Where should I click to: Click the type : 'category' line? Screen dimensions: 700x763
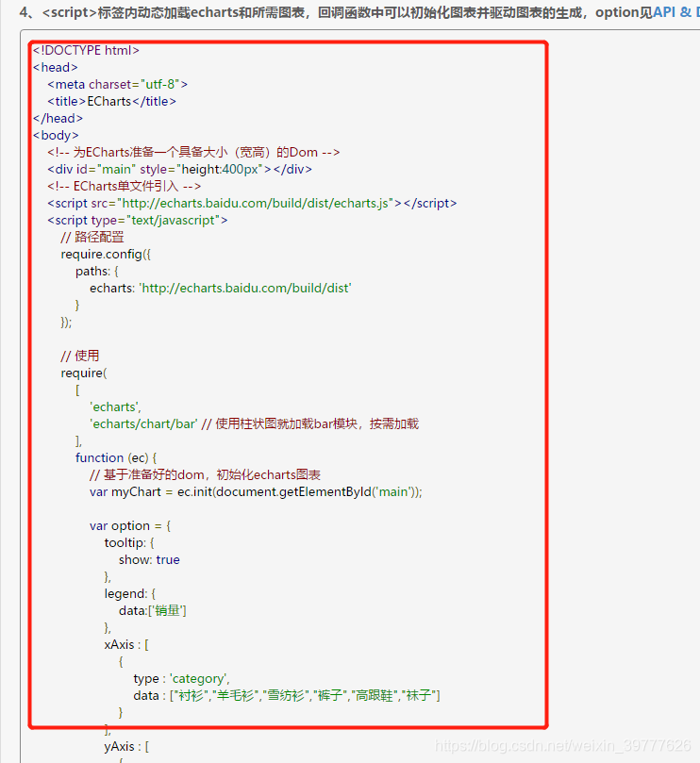[x=181, y=679]
